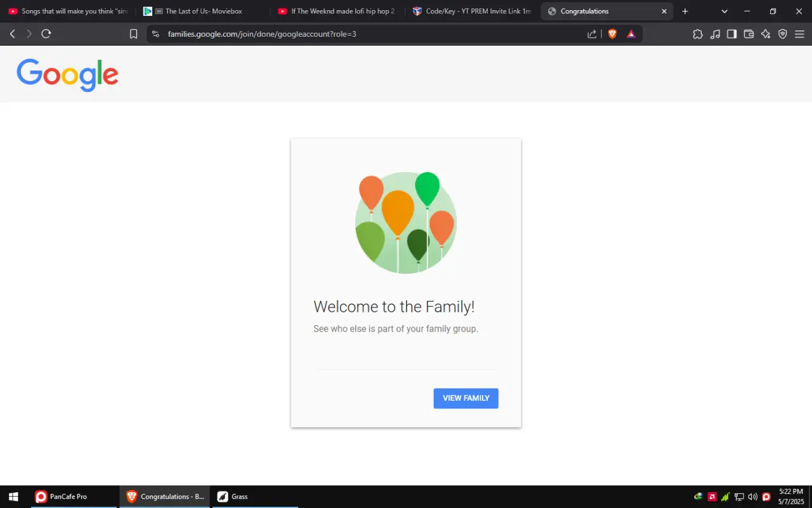Go back to the previous page
812x508 pixels.
pos(12,34)
